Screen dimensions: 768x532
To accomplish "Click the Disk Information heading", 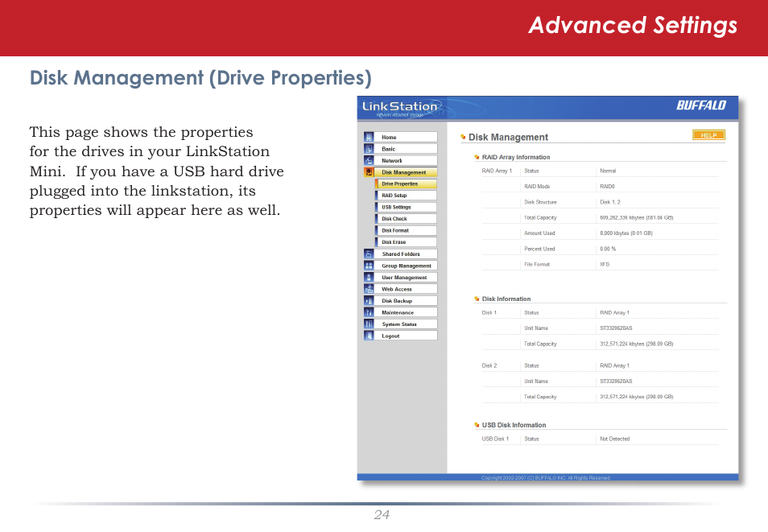I will tap(506, 299).
